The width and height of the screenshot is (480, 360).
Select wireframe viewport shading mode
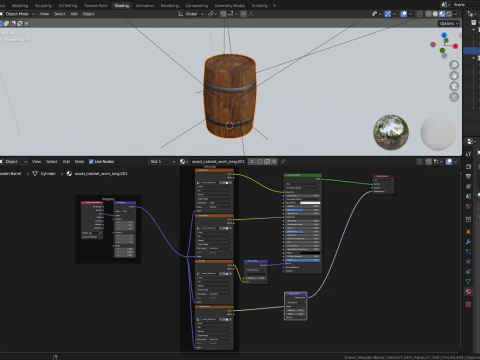pos(428,14)
